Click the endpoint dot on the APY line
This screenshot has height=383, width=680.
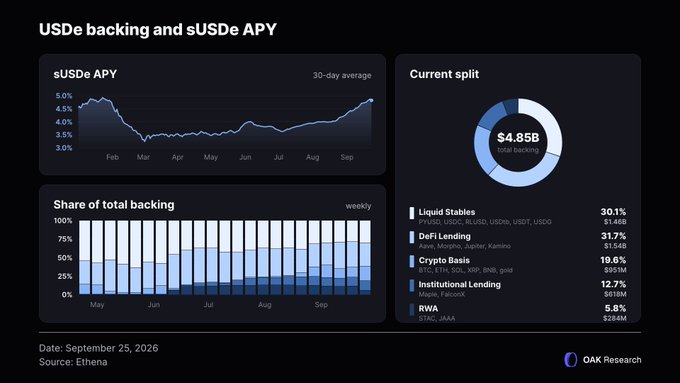tap(371, 100)
